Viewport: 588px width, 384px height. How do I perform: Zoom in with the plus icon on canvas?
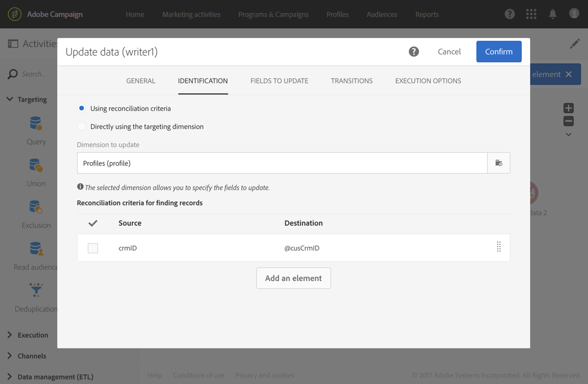568,108
